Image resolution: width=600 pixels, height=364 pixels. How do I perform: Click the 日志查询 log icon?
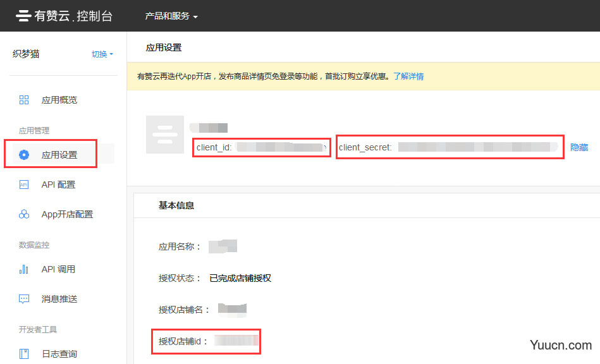coord(24,354)
